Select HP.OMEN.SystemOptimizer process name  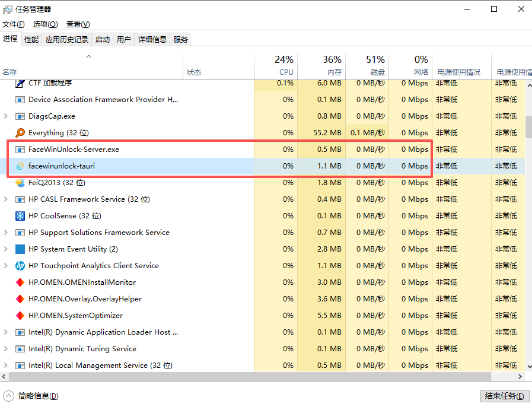pyautogui.click(x=75, y=316)
